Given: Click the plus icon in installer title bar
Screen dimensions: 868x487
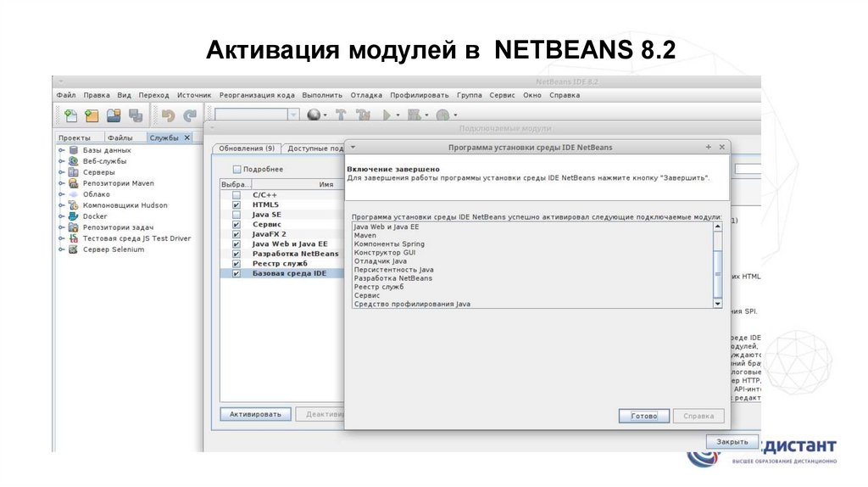Looking at the screenshot, I should click(708, 148).
